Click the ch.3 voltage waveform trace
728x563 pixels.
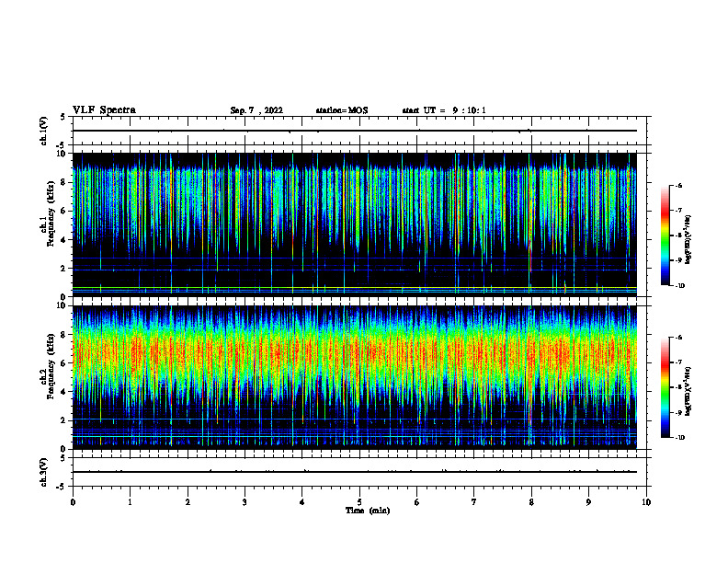pos(355,472)
